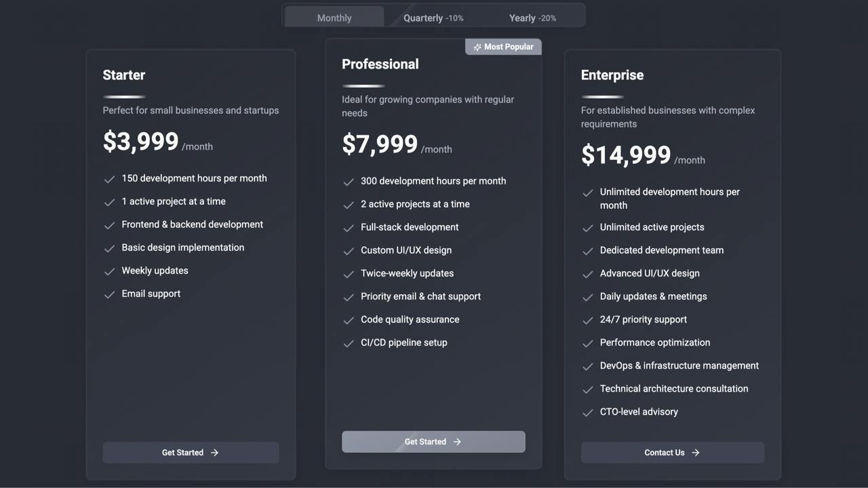The width and height of the screenshot is (868, 488).
Task: Click checkmark beside CI/CD pipeline setup
Action: (349, 343)
